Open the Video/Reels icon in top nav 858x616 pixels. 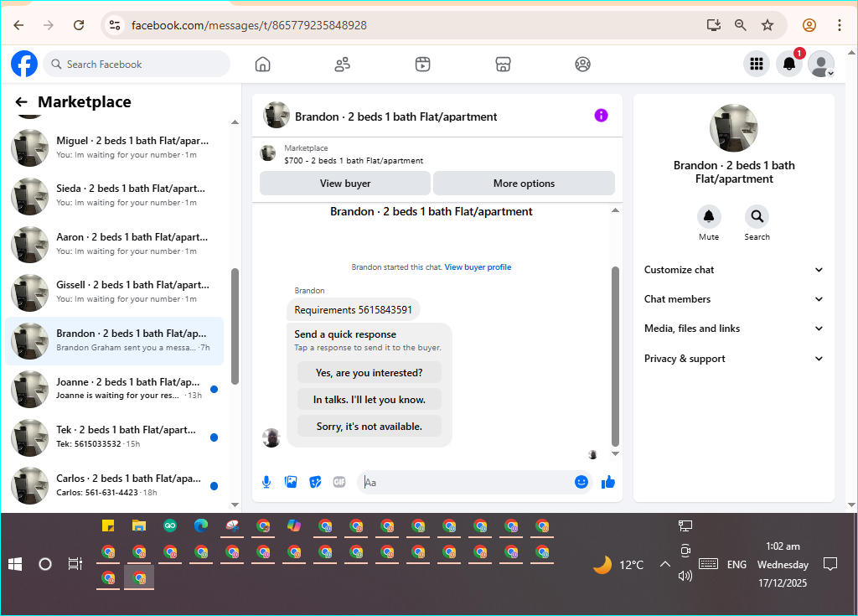422,64
